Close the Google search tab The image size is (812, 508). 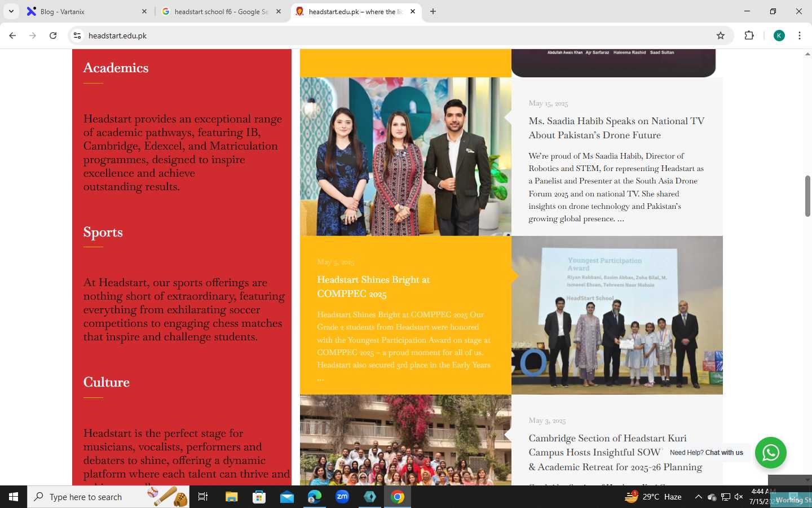click(279, 11)
